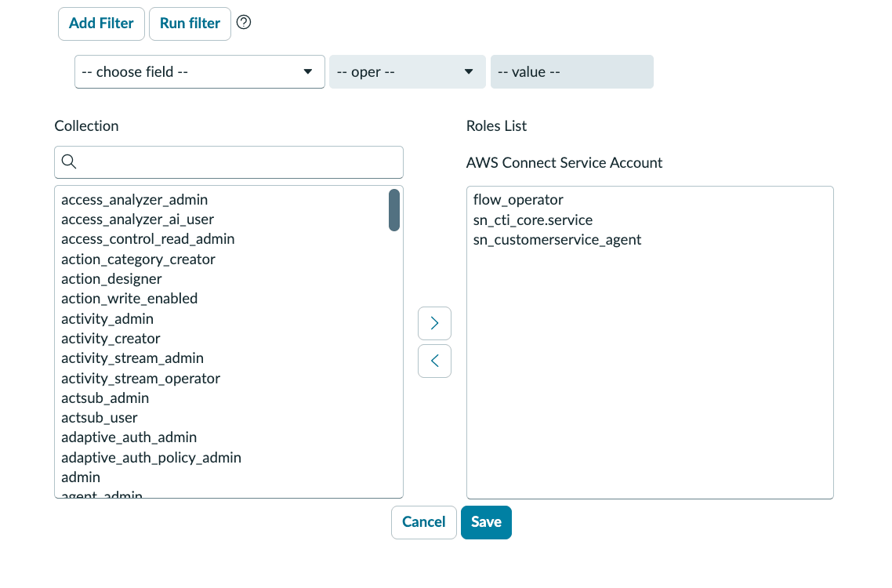The height and width of the screenshot is (588, 892).
Task: Select access_analyzer_admin in the Collection list
Action: point(135,200)
